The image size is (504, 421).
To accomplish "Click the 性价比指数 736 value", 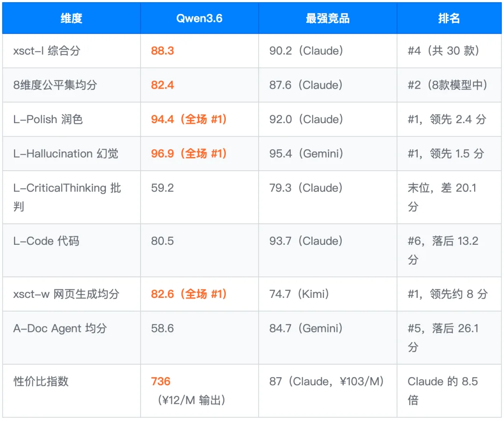I will pyautogui.click(x=161, y=381).
